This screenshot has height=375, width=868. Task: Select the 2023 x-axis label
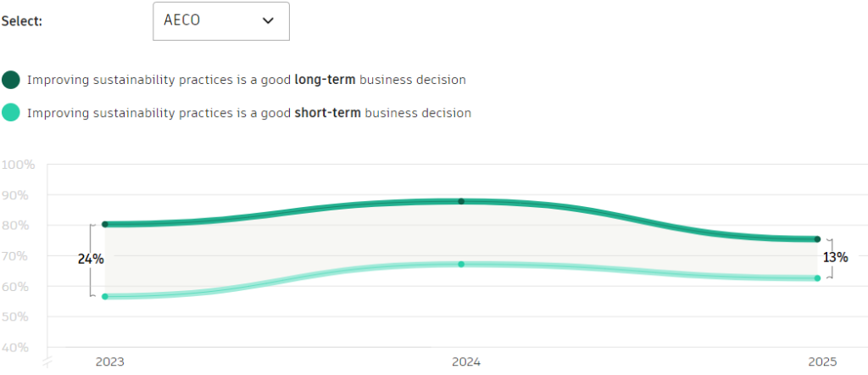click(109, 361)
